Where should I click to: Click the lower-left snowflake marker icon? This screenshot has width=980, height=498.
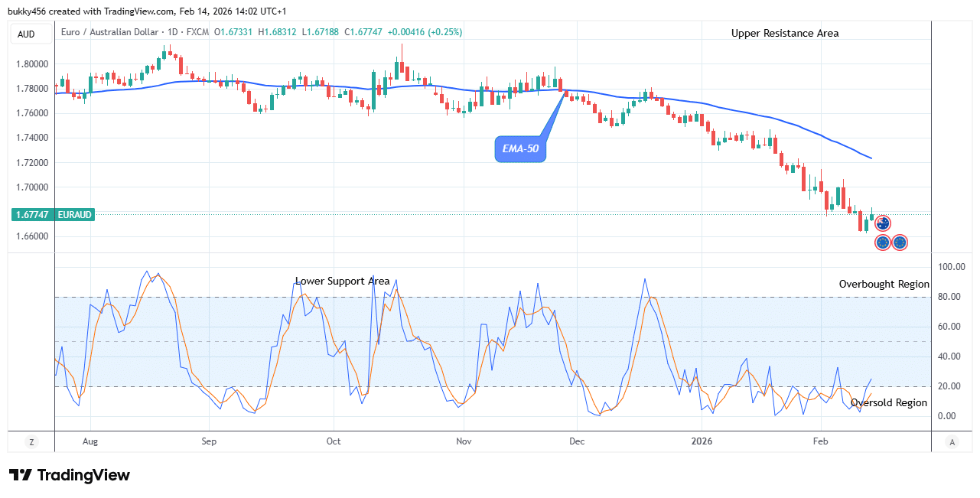(x=883, y=242)
